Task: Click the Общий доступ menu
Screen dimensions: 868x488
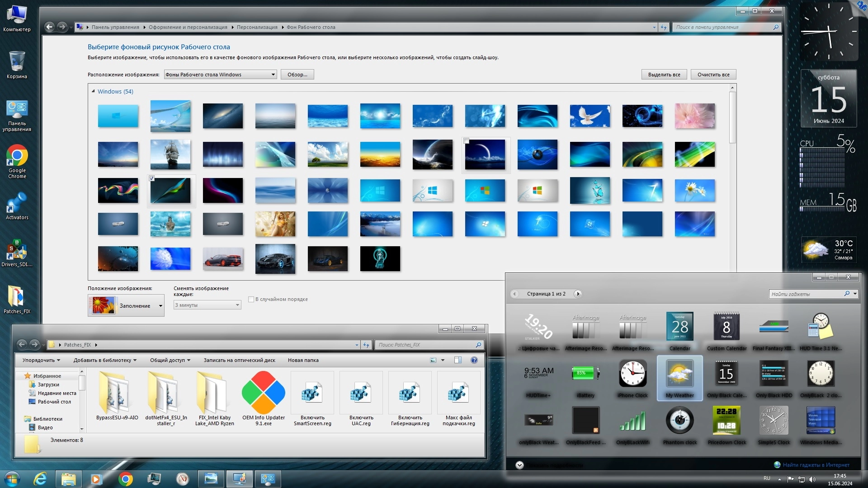Action: pos(170,360)
